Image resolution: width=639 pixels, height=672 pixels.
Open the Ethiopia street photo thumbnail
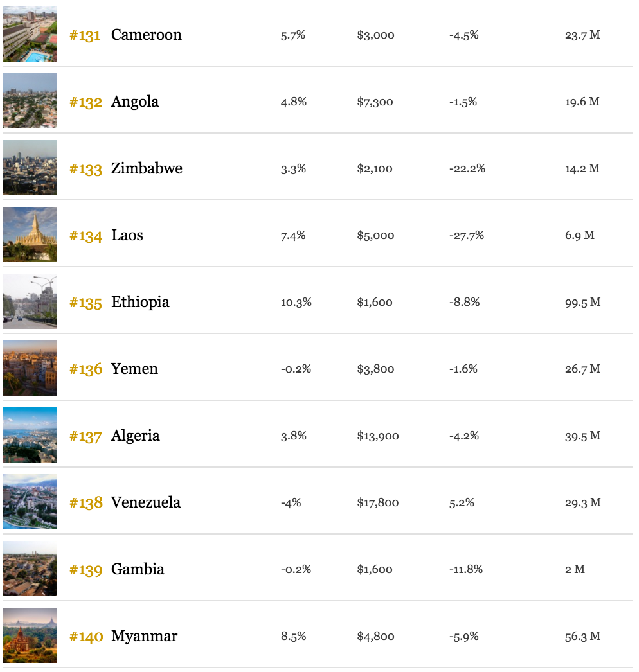click(30, 301)
